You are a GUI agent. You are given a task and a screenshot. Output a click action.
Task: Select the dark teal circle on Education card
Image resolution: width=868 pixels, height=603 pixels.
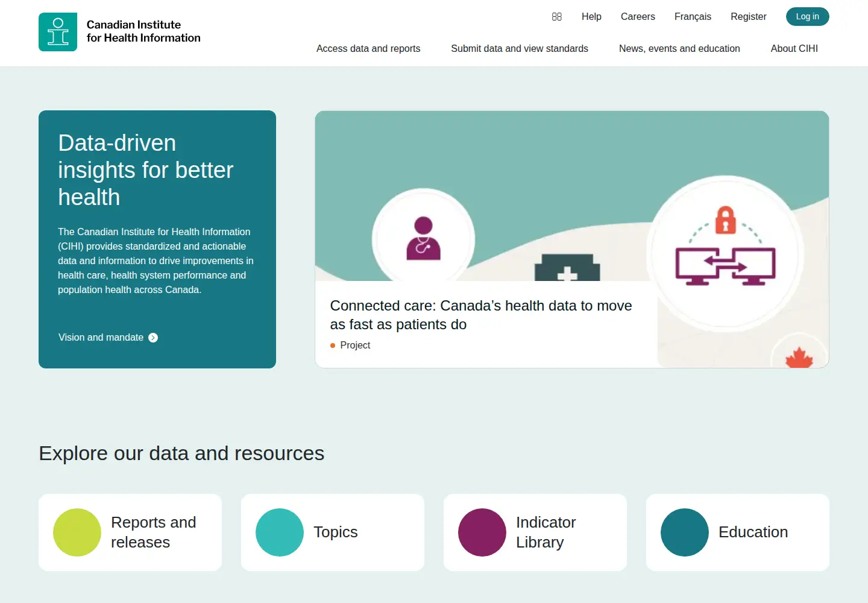685,532
